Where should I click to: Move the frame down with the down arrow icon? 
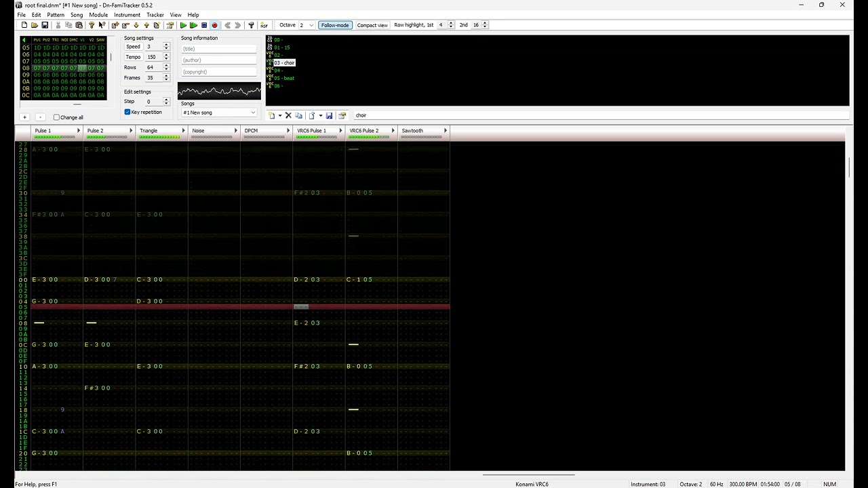click(136, 25)
